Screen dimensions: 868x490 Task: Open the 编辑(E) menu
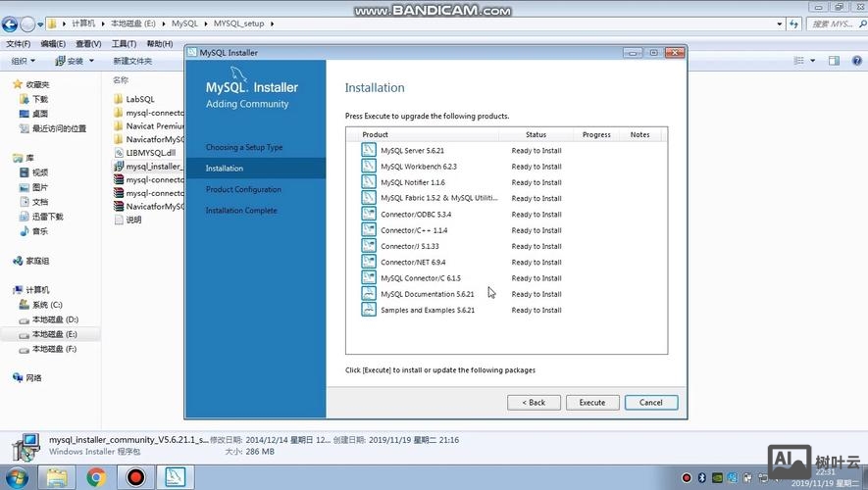53,44
